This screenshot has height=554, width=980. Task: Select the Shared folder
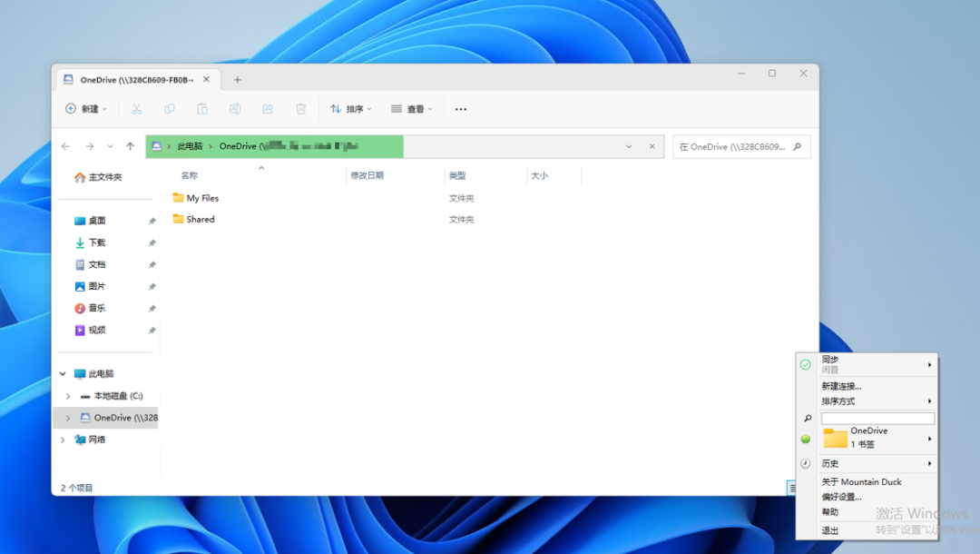[194, 220]
